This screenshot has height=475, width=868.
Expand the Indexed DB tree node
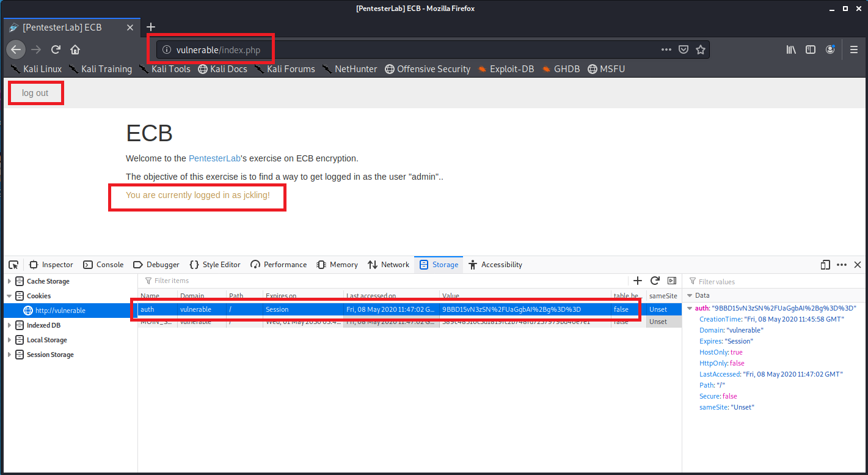(x=9, y=325)
